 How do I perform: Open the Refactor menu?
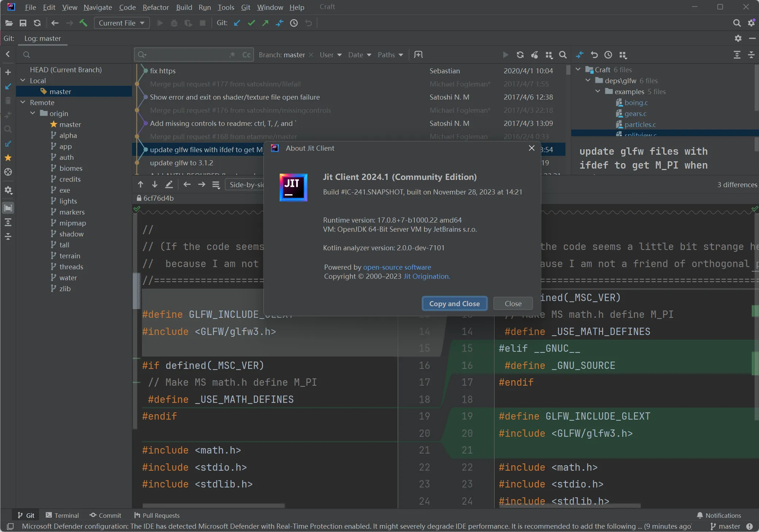point(156,7)
